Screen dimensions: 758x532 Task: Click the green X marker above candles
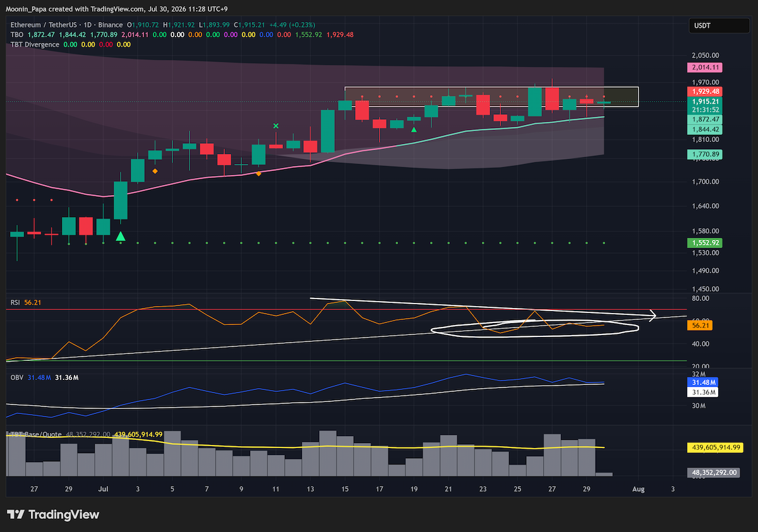coord(275,126)
